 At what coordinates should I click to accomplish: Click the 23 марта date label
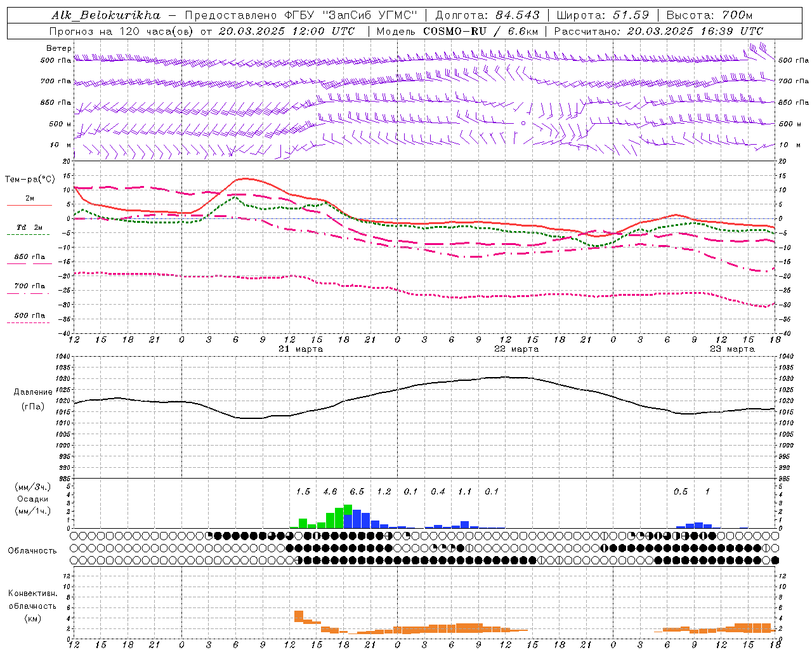[x=732, y=349]
